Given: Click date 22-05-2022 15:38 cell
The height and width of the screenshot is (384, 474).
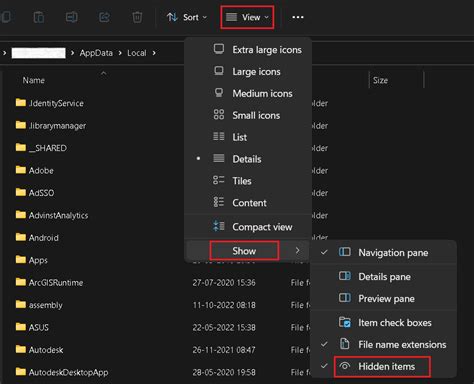Looking at the screenshot, I should [224, 327].
